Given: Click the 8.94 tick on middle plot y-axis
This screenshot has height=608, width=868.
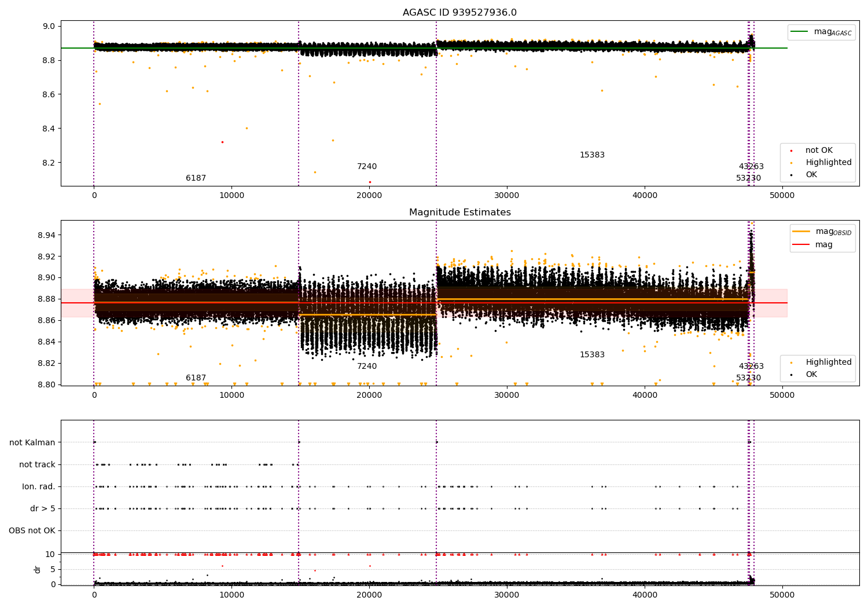Looking at the screenshot, I should pos(46,235).
